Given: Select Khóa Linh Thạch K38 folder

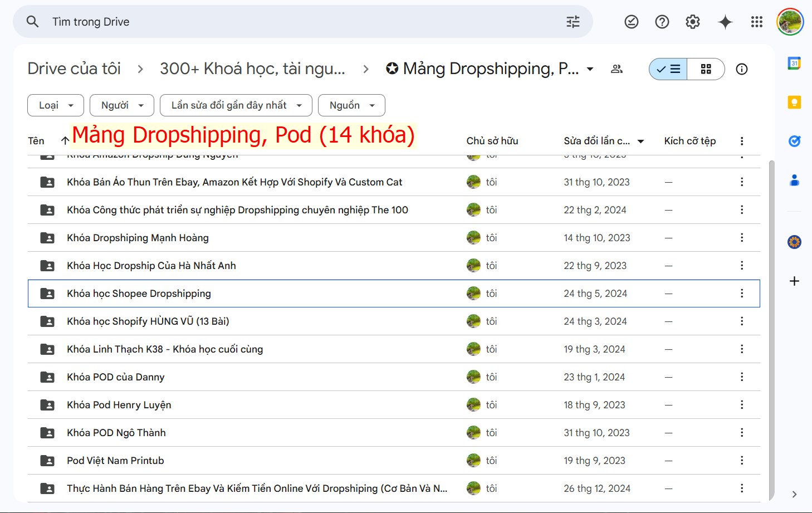Looking at the screenshot, I should (394, 349).
